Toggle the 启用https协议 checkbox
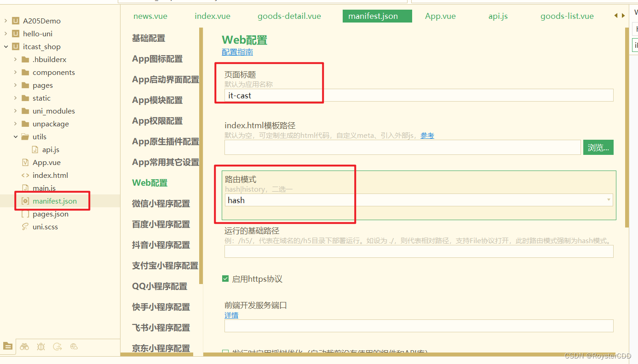Screen dimensions: 638x364 [225, 279]
